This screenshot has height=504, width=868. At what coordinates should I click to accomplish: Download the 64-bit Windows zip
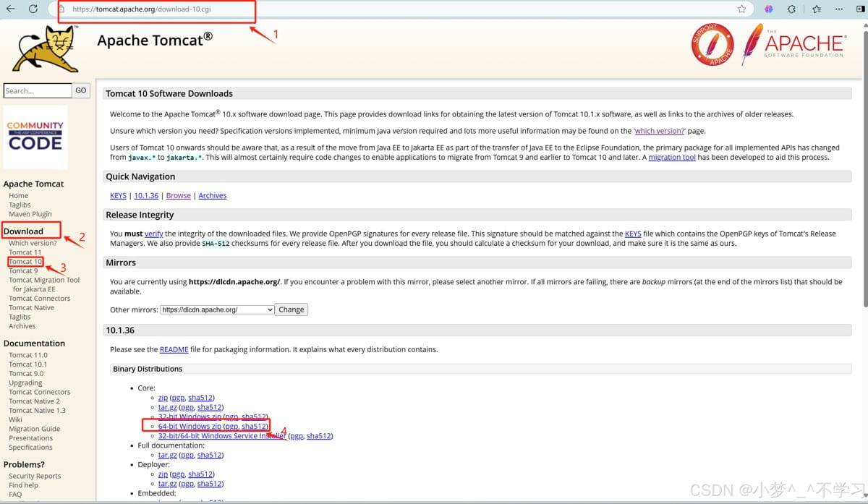coord(190,426)
